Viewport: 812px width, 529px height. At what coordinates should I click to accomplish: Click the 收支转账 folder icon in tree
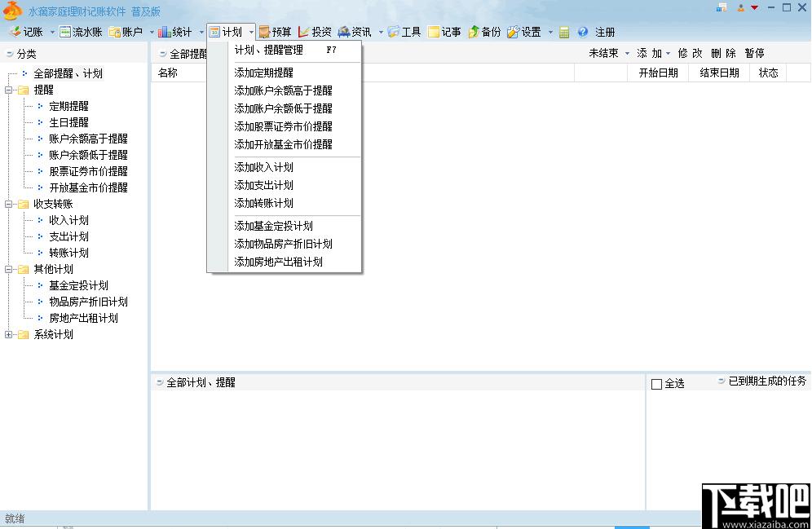pos(24,204)
